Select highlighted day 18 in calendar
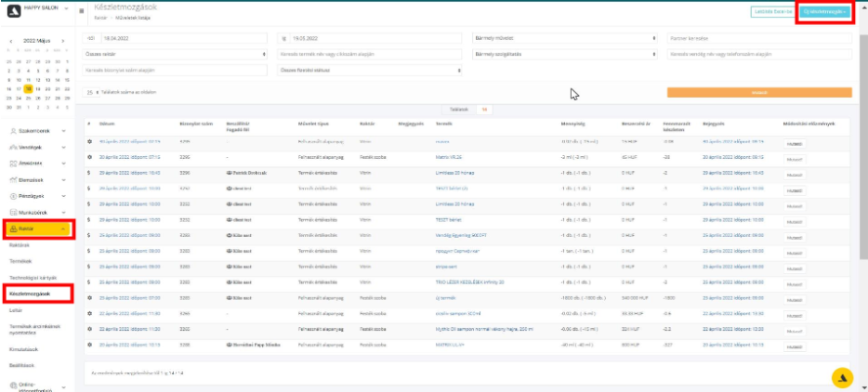Image resolution: width=868 pixels, height=392 pixels. click(29, 88)
